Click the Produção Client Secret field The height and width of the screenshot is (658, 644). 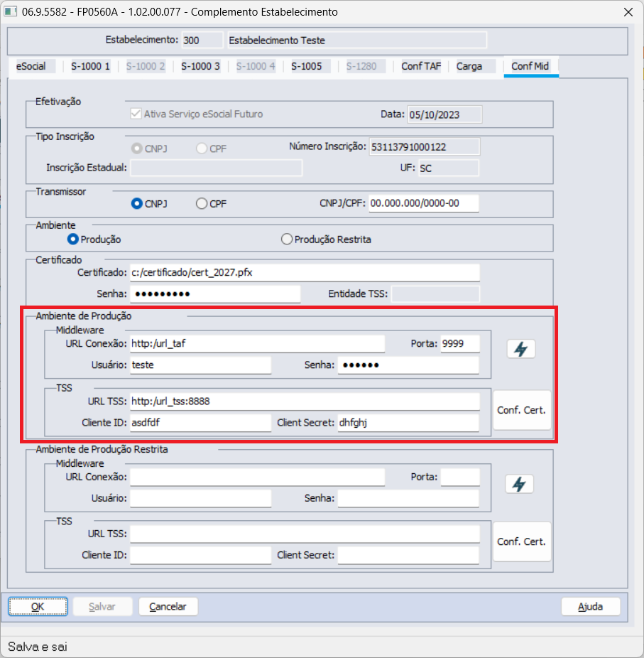(408, 423)
